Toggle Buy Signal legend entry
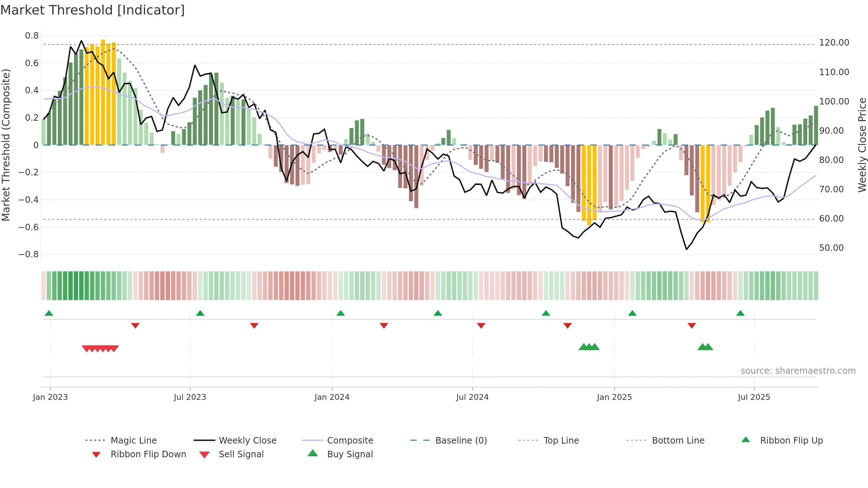The height and width of the screenshot is (488, 868). point(340,454)
